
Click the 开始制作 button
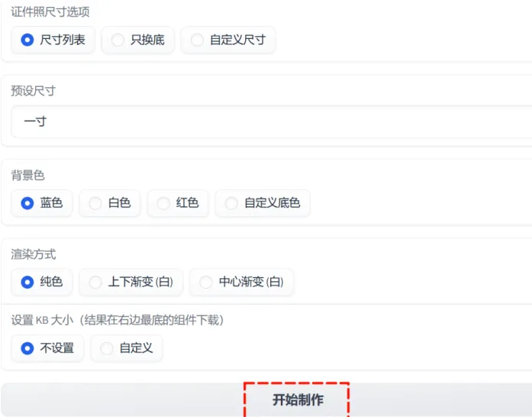point(297,400)
